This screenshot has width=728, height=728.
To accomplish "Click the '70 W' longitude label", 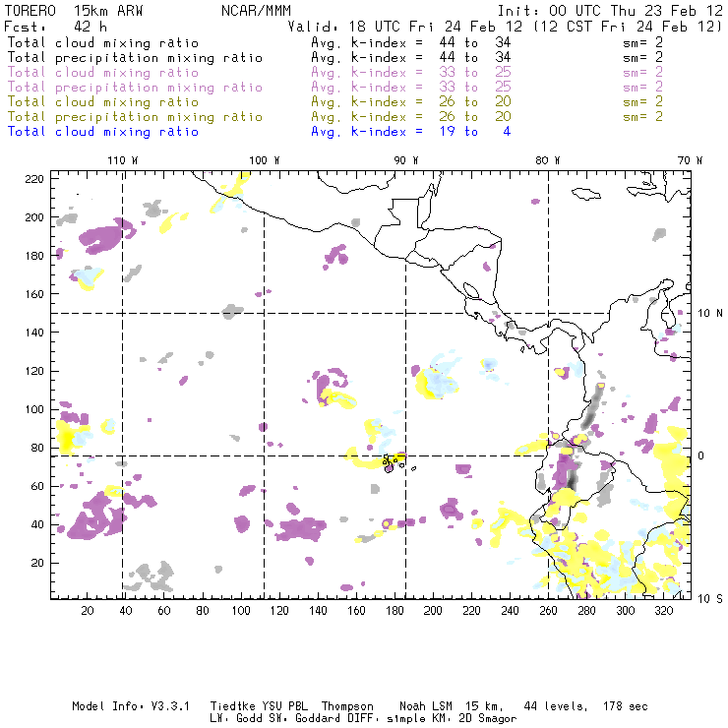I will (690, 160).
